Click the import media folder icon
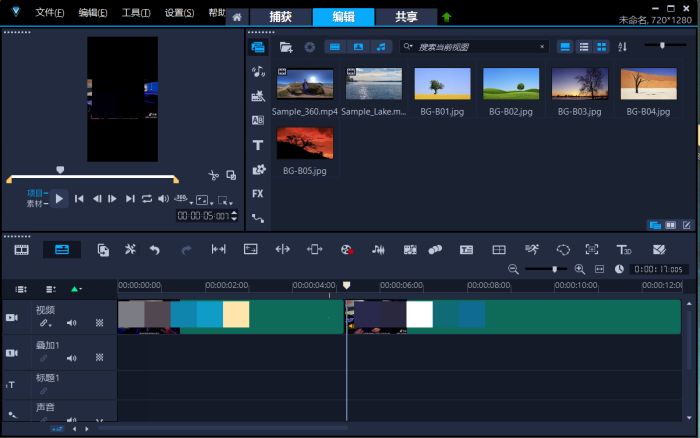 tap(286, 47)
